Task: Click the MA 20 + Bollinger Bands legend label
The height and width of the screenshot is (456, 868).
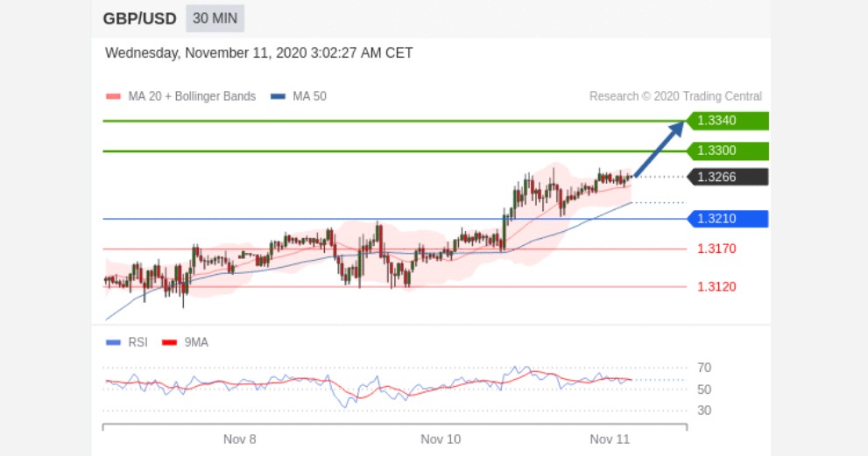Action: (x=192, y=96)
